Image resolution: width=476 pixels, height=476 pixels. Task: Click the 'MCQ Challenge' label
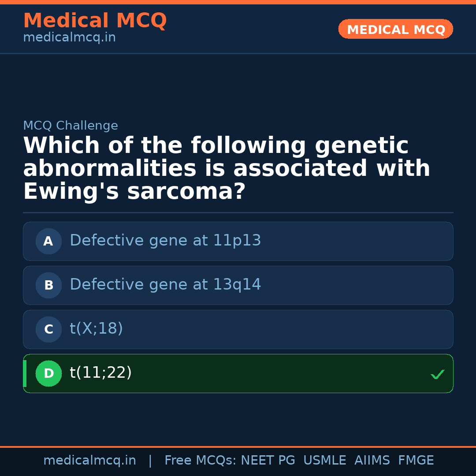pyautogui.click(x=71, y=126)
